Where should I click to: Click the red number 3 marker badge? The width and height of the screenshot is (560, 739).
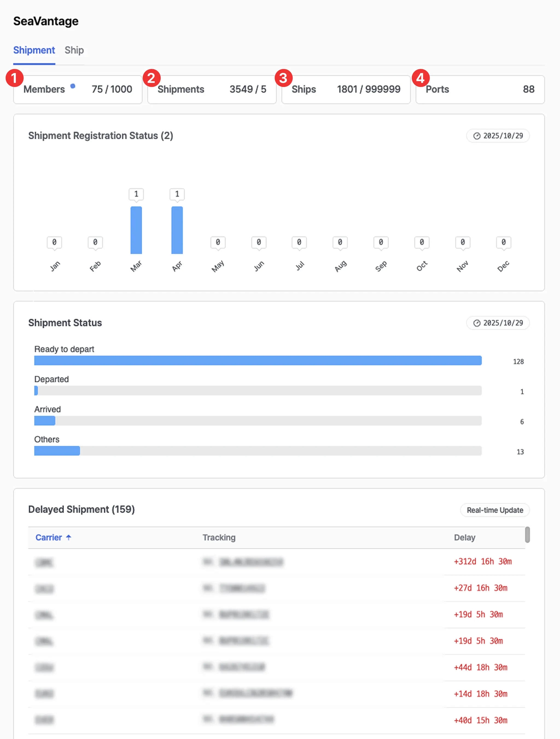tap(283, 78)
